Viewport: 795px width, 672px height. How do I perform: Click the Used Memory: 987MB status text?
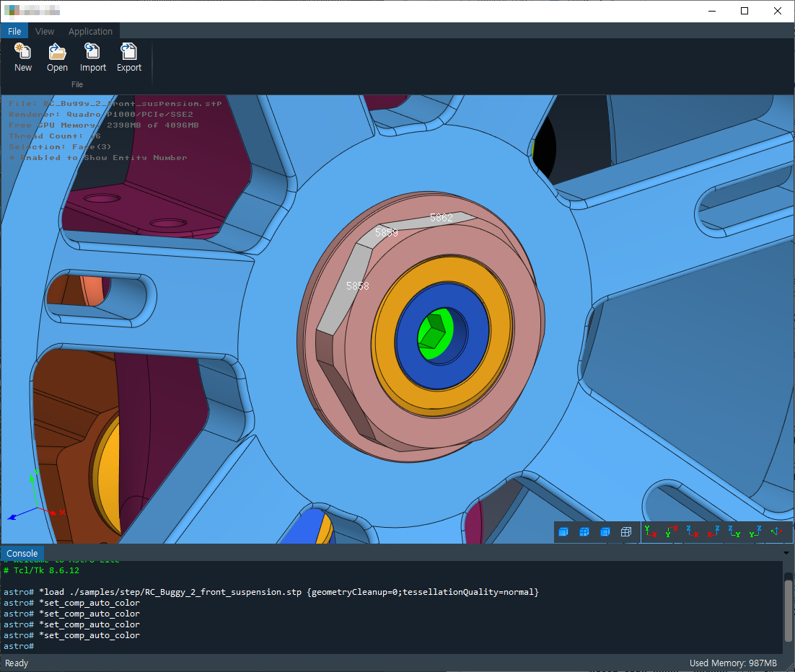click(x=733, y=663)
